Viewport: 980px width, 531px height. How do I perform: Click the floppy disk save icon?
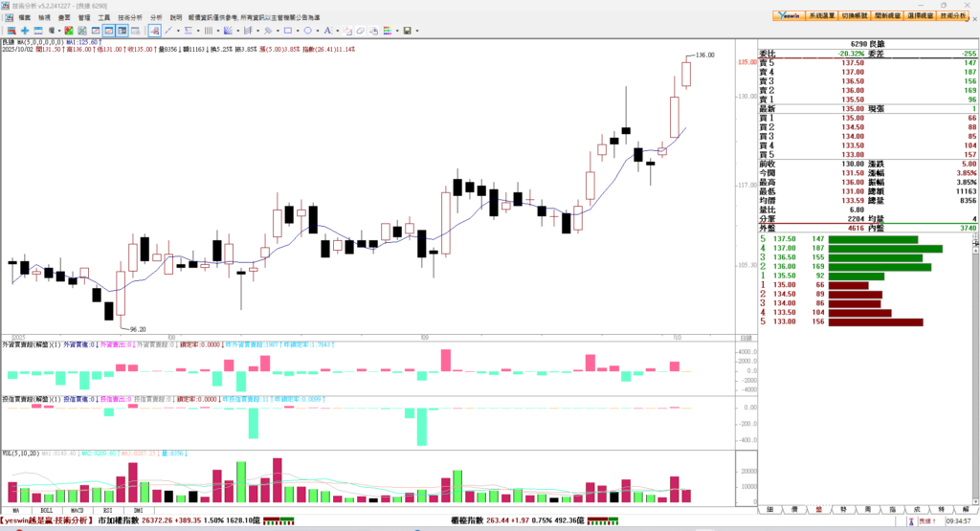[407, 31]
